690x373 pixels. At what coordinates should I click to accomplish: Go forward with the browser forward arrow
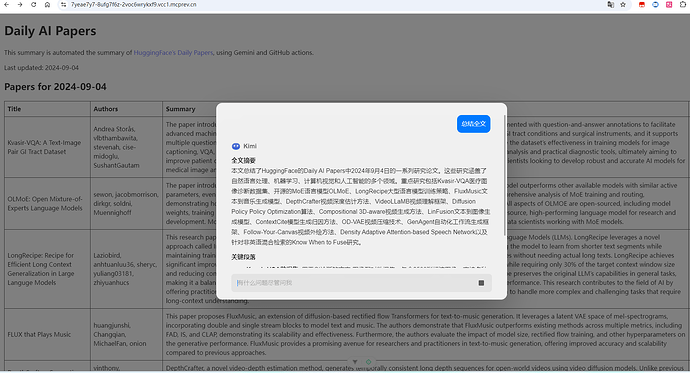click(x=20, y=4)
